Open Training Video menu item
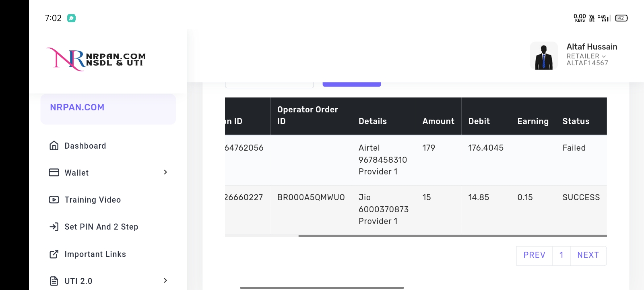 click(93, 200)
